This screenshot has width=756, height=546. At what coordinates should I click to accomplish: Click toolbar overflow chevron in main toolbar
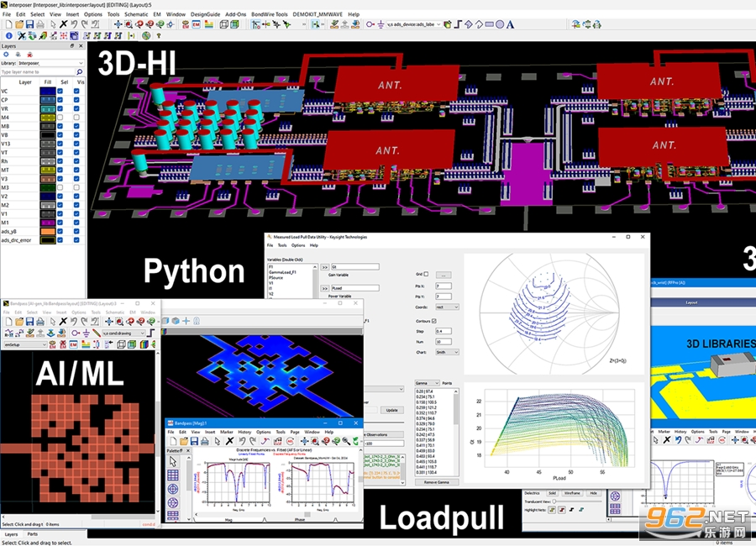(x=304, y=24)
